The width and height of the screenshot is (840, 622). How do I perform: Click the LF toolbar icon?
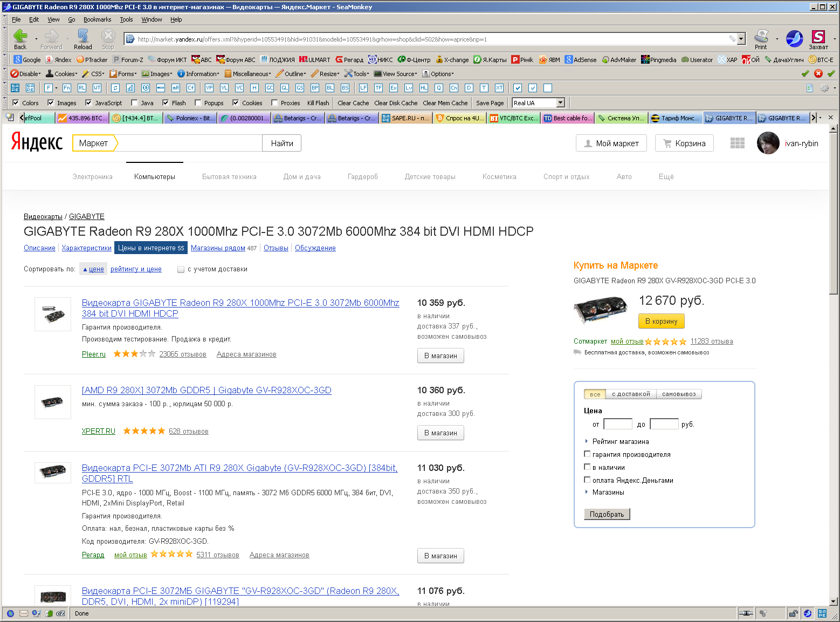[363, 88]
